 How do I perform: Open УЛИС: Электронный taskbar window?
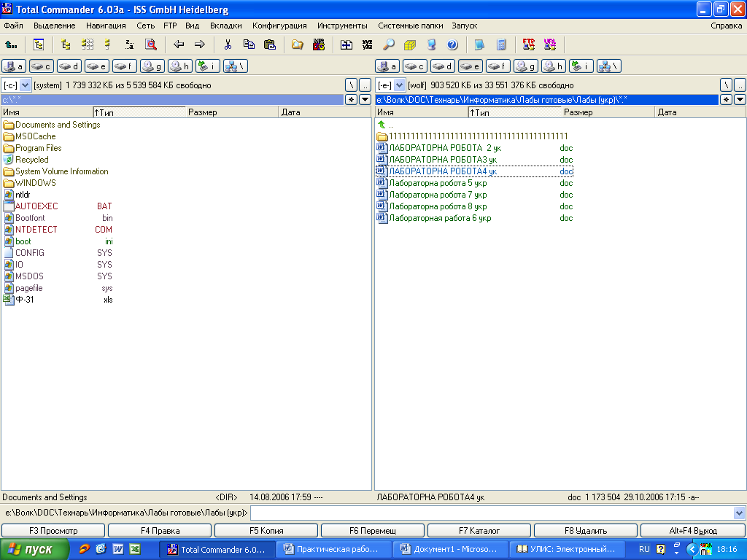(566, 550)
